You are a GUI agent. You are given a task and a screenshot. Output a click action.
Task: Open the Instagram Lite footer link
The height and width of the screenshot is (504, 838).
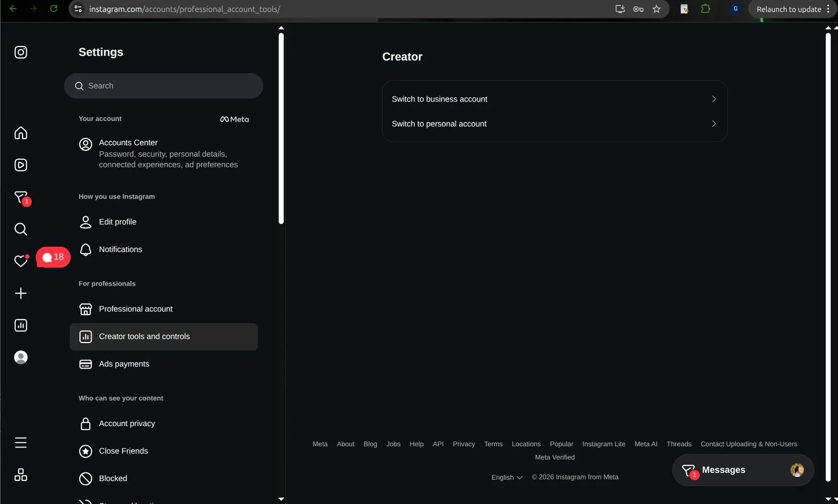pyautogui.click(x=604, y=444)
